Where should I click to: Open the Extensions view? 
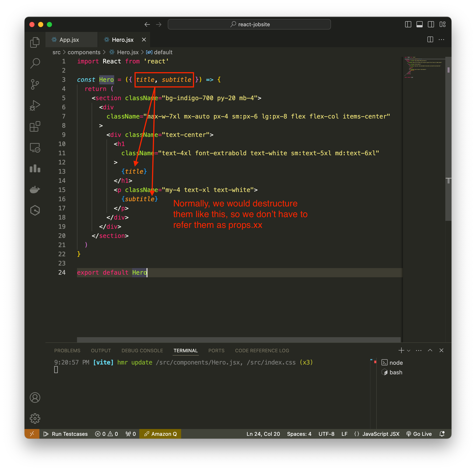35,127
